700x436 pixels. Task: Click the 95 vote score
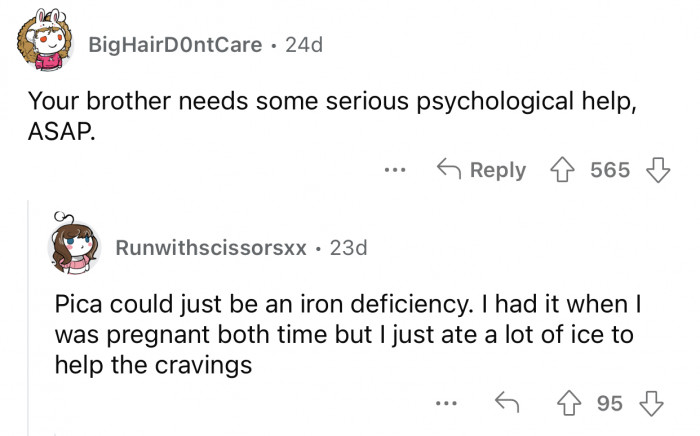click(609, 403)
